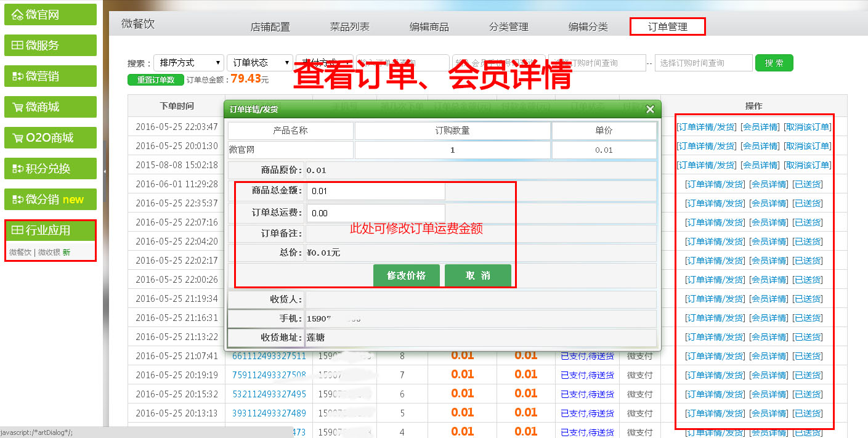Image resolution: width=868 pixels, height=438 pixels.
Task: Open the 微营销 sidebar section
Action: (x=50, y=76)
